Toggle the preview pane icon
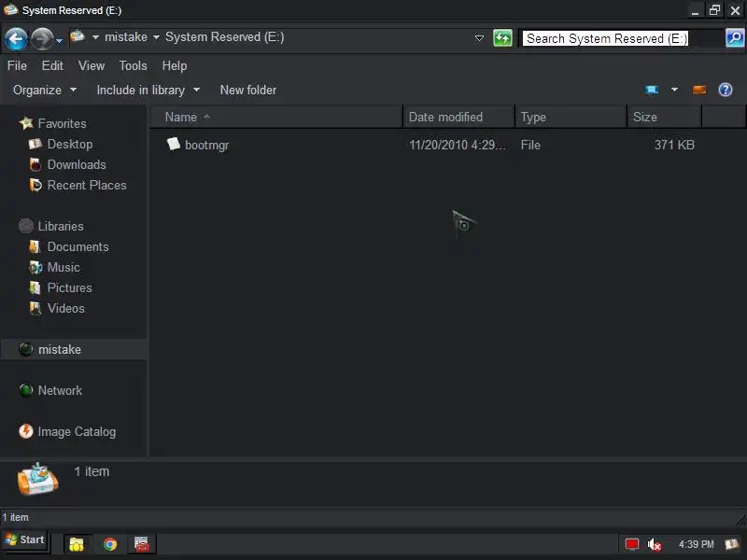Viewport: 747px width, 560px height. click(698, 90)
